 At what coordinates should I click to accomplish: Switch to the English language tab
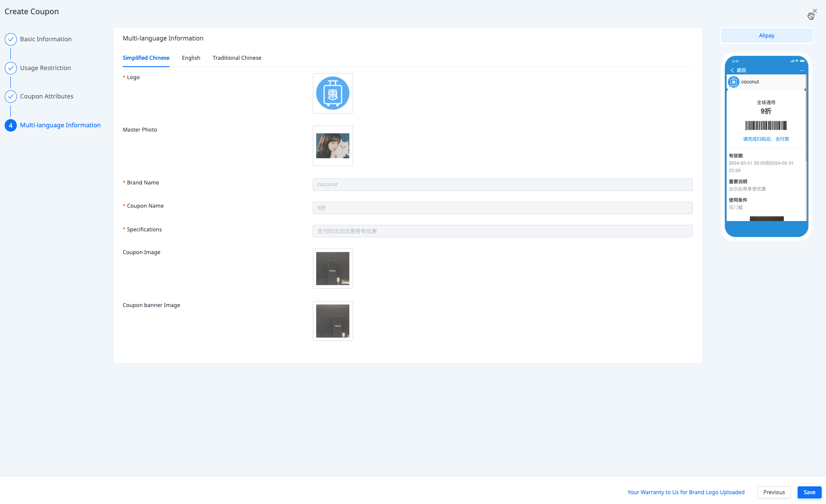[x=191, y=58]
